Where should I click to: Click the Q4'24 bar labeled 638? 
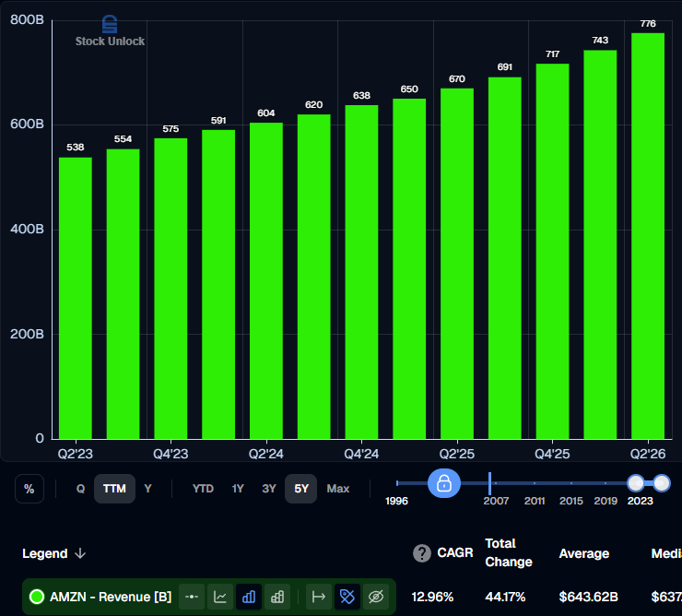coord(361,272)
